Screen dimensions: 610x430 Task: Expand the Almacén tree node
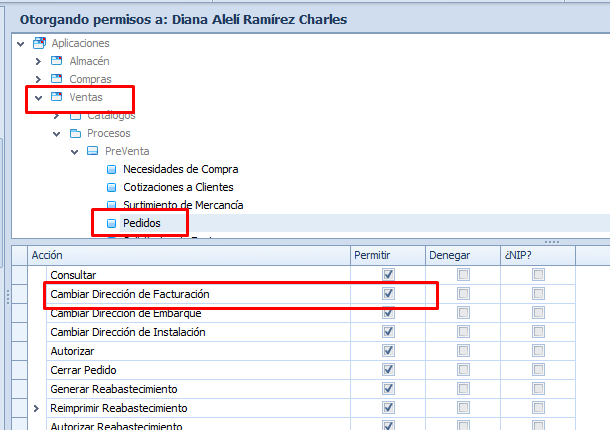click(x=38, y=61)
